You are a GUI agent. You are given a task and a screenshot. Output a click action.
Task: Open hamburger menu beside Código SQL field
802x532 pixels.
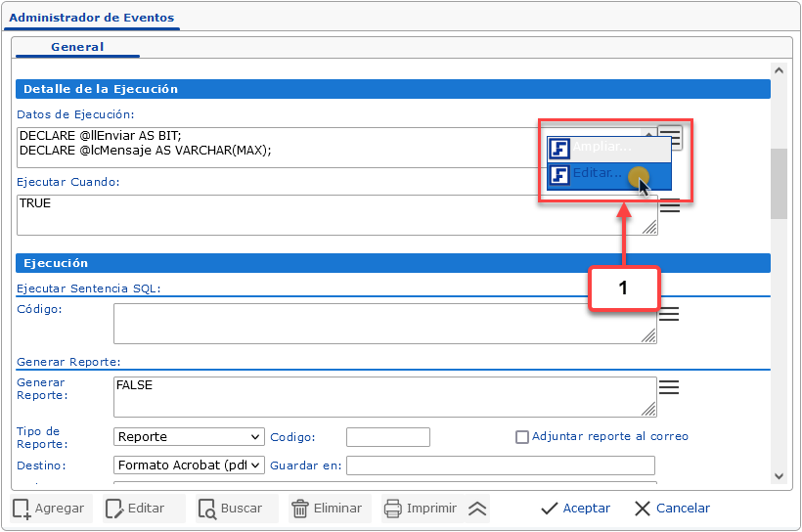pyautogui.click(x=669, y=314)
